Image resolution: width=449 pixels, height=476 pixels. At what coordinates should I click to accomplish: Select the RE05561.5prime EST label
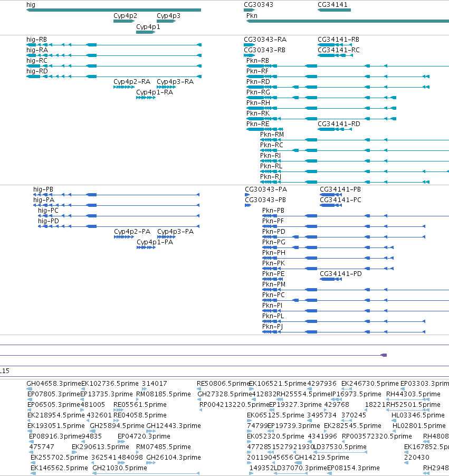pos(140,405)
